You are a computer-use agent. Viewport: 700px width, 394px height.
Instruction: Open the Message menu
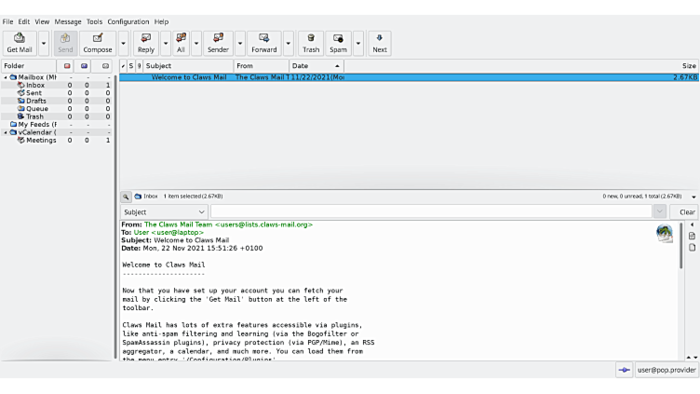[68, 21]
